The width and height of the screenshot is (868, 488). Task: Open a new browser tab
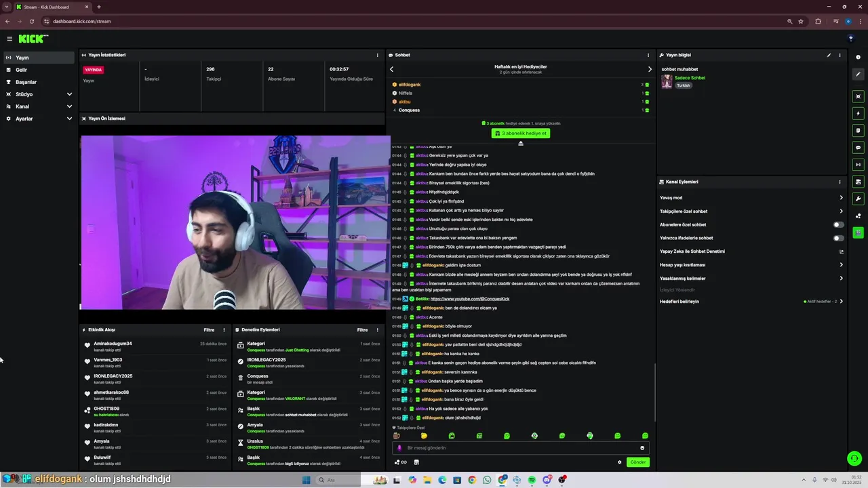tap(99, 7)
